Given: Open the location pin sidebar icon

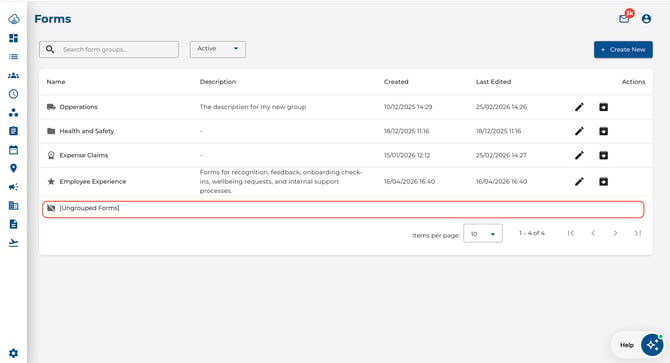Looking at the screenshot, I should tap(13, 168).
